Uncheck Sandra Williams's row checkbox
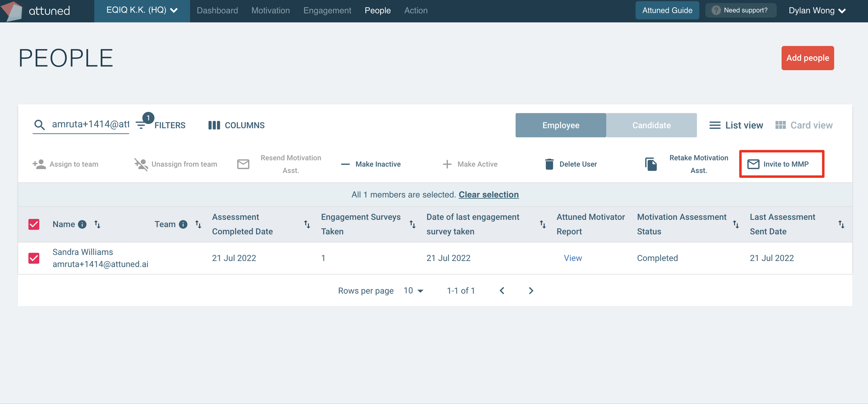The width and height of the screenshot is (868, 404). click(x=34, y=258)
